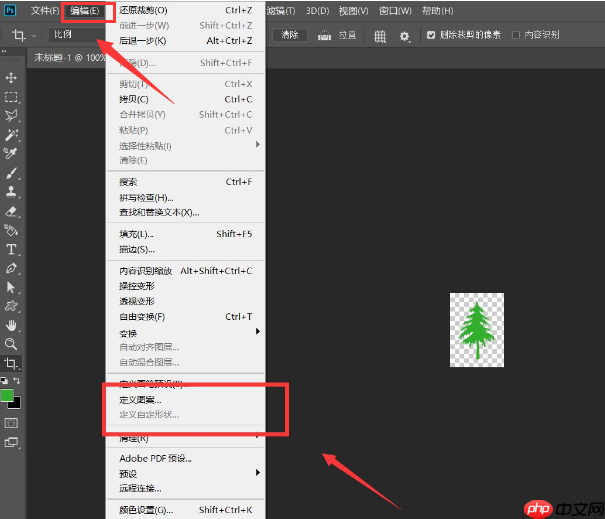Select the Custom Shape tool
The image size is (605, 519).
(x=11, y=306)
